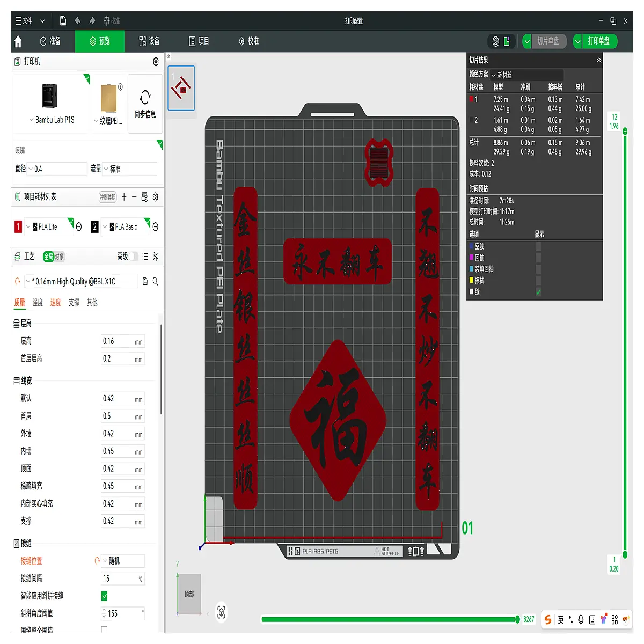
Task: Open printer settings gear beside 打印机
Action: (156, 62)
